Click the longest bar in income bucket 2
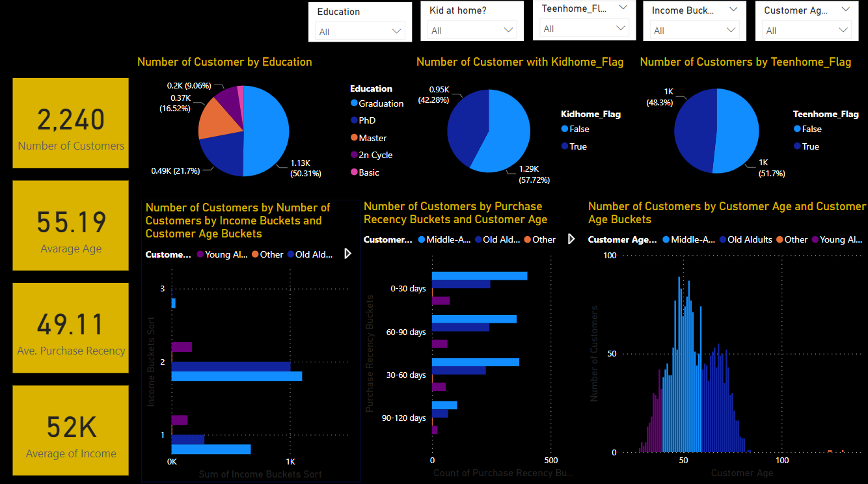The height and width of the screenshot is (484, 868). [x=237, y=376]
